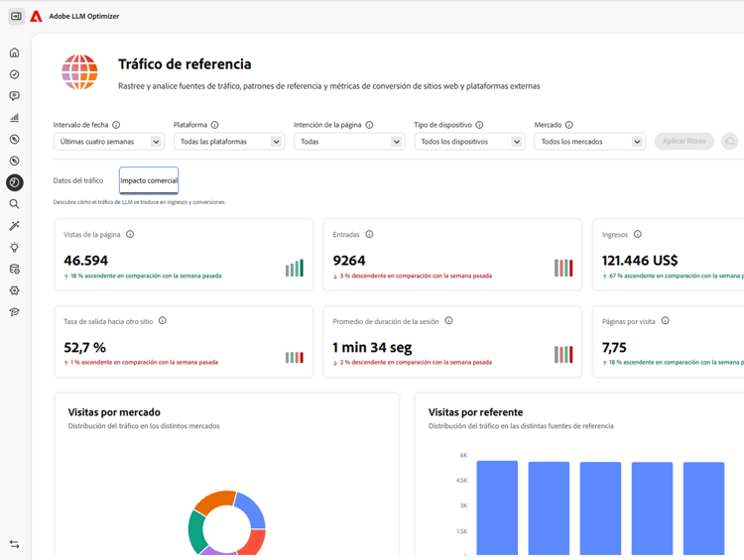Viewport: 744px width, 560px height.
Task: Select the active referral traffic sidebar icon
Action: 15,182
